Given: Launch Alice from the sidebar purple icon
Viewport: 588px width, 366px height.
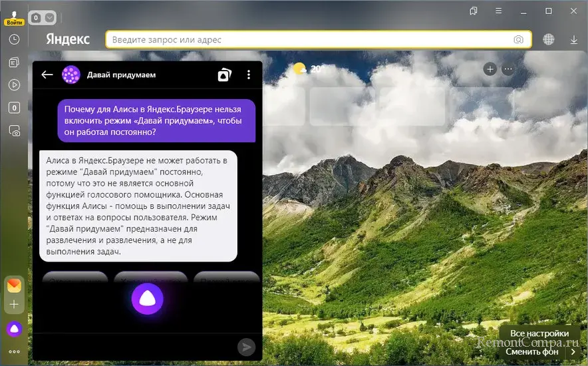Looking at the screenshot, I should [14, 328].
